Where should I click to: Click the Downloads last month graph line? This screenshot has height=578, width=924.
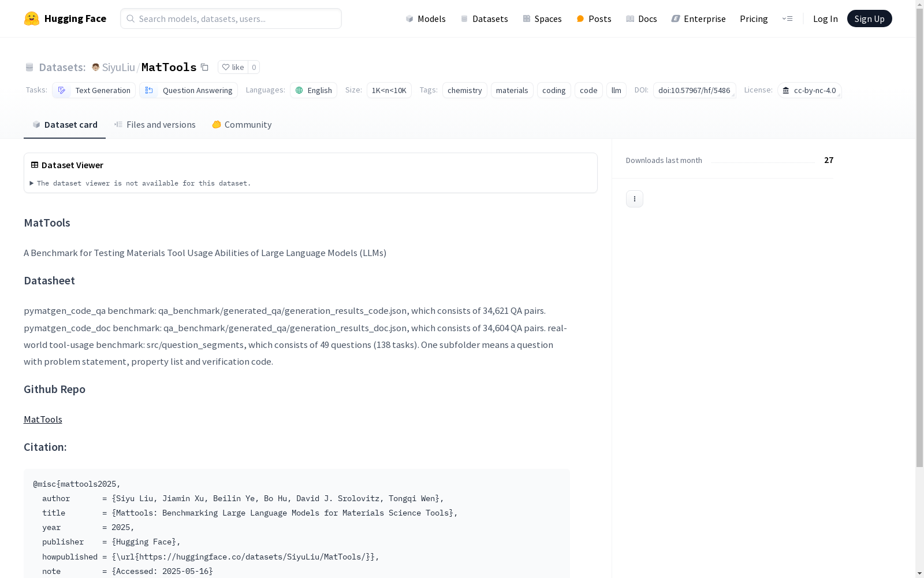[x=763, y=162]
